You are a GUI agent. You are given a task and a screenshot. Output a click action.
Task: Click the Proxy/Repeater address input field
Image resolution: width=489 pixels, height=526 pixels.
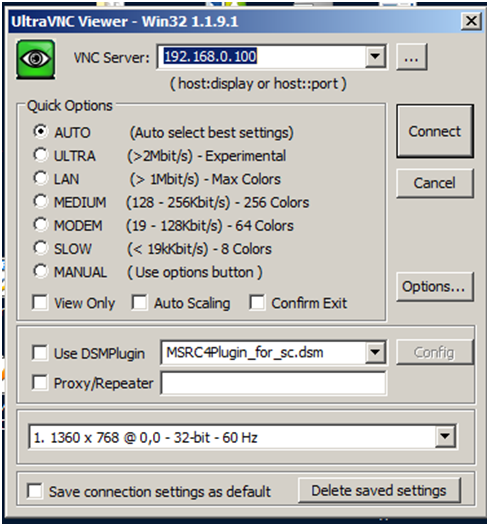tap(274, 382)
